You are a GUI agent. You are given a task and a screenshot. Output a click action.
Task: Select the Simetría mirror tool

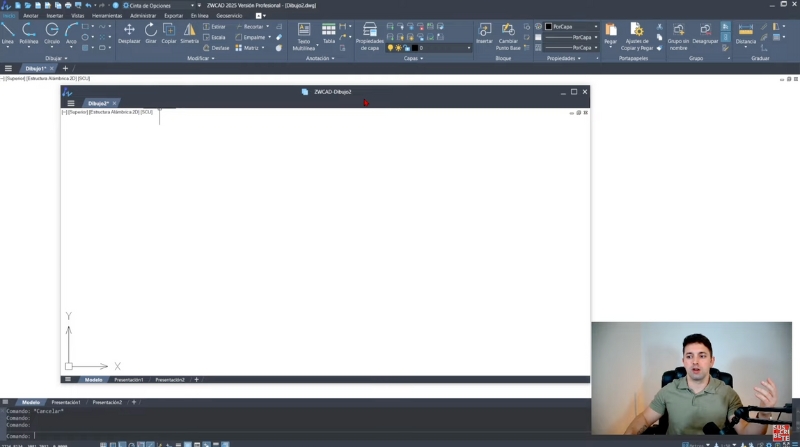point(189,33)
